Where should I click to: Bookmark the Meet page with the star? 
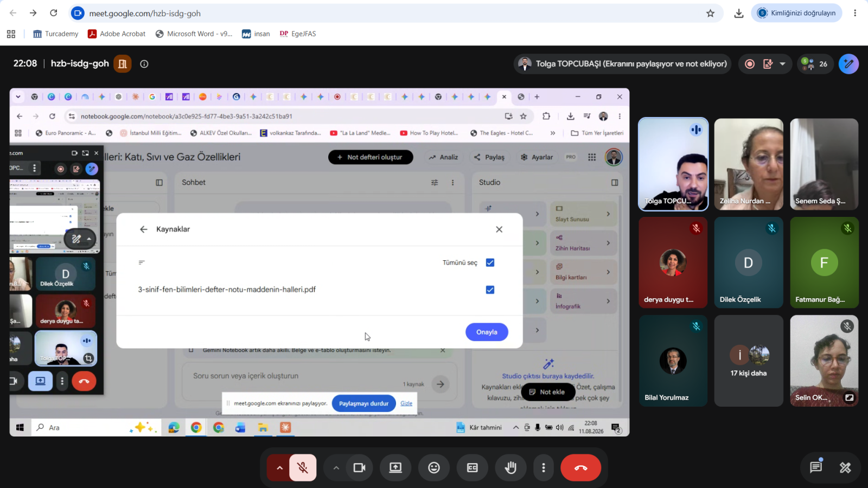[x=711, y=13]
